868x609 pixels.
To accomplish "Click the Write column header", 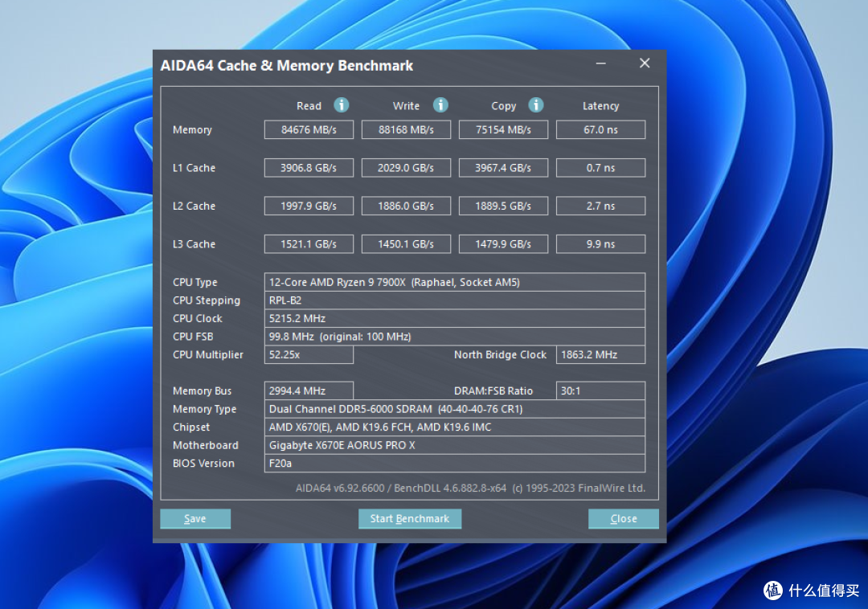I will [406, 105].
